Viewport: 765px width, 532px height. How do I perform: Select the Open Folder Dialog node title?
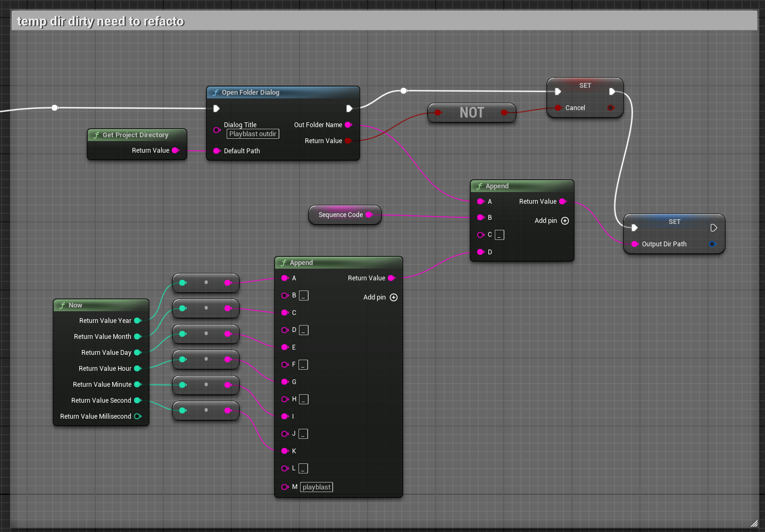click(x=251, y=93)
